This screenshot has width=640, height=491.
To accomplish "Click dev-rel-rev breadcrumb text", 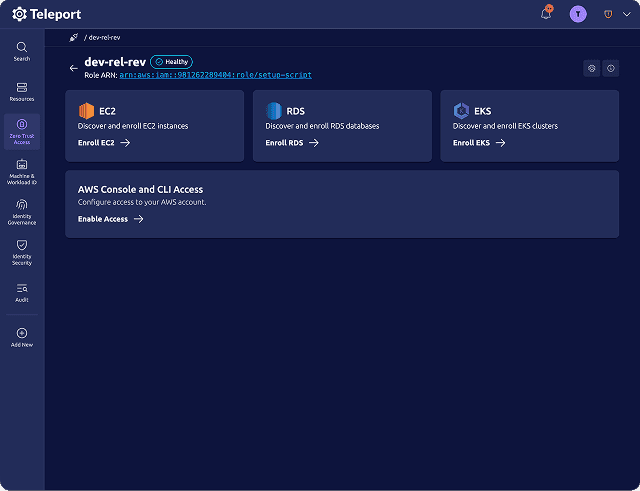I will (104, 38).
